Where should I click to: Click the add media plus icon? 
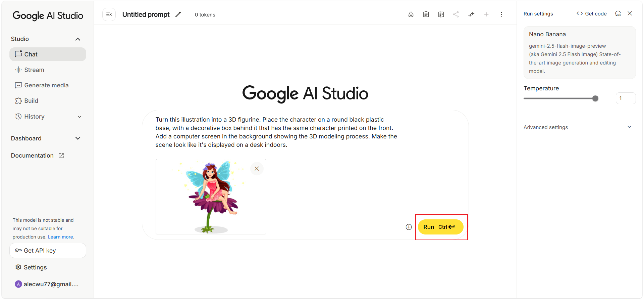point(409,227)
